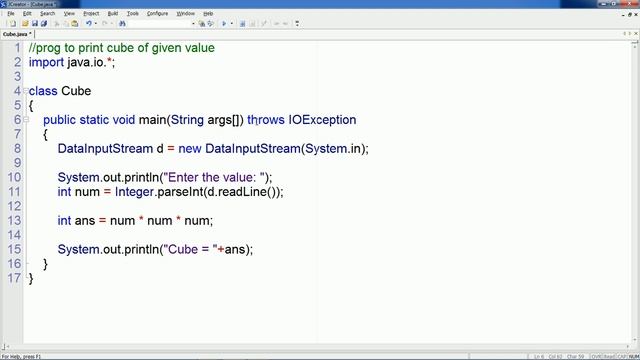This screenshot has width=640, height=360.
Task: Click the Build File toolbar icon
Action: point(242,24)
